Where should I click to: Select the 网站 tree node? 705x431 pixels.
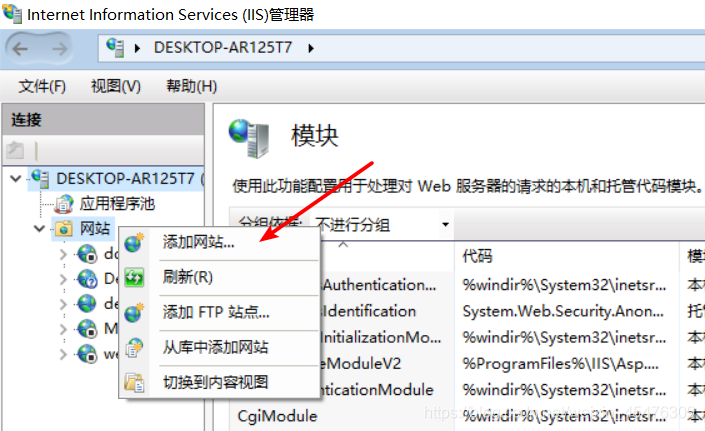pos(95,228)
